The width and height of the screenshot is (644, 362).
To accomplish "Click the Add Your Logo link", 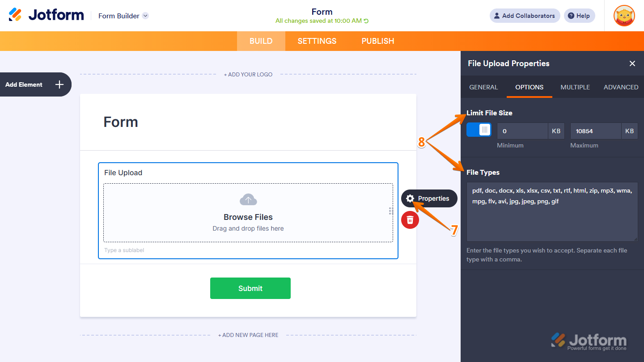I will (248, 75).
